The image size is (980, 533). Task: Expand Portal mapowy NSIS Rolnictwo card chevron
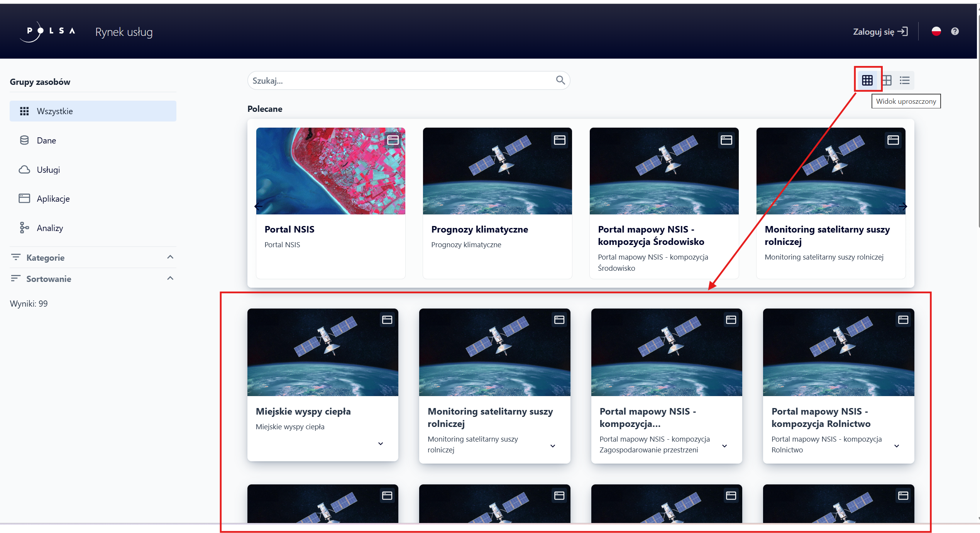click(897, 446)
